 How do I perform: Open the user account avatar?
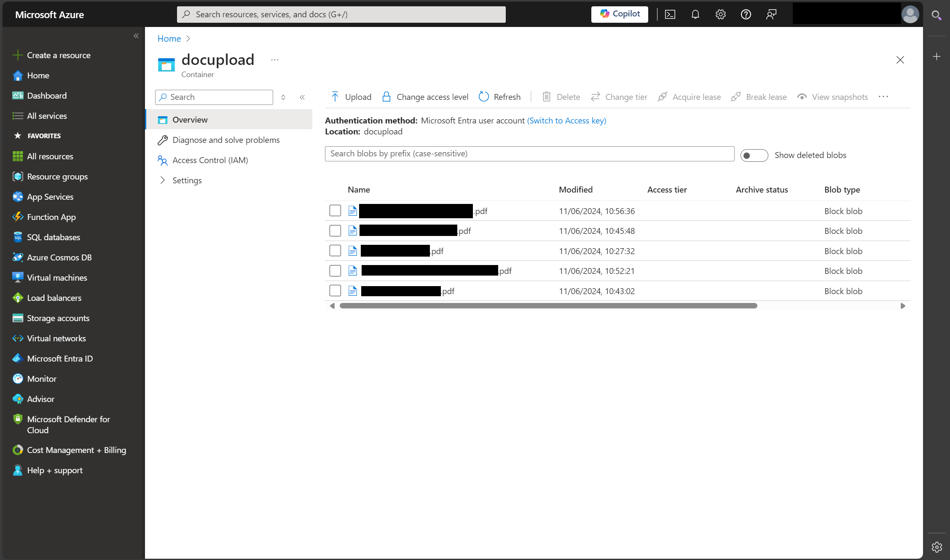910,15
